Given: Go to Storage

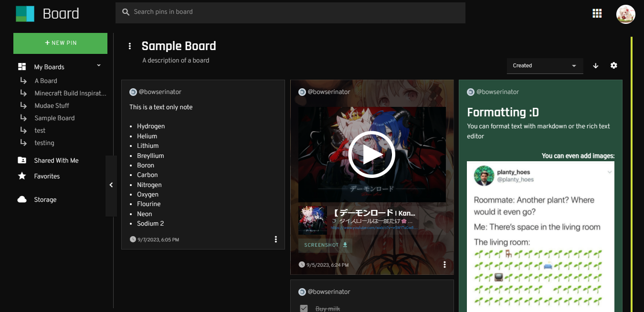Looking at the screenshot, I should pyautogui.click(x=45, y=200).
